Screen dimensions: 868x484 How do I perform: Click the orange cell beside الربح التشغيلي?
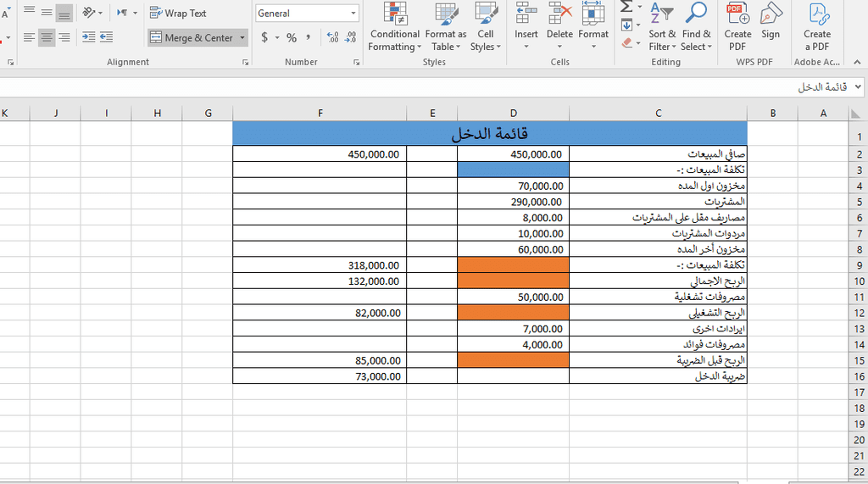point(513,313)
